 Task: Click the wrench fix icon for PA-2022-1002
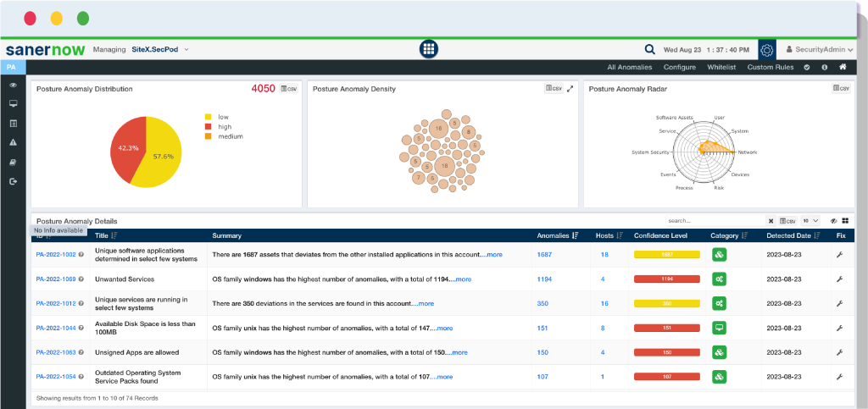point(839,255)
